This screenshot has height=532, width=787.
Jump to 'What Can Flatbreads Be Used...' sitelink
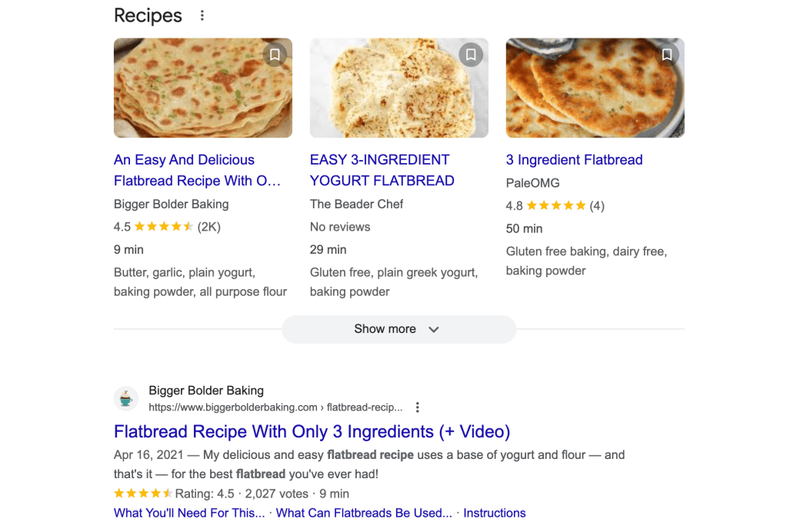[364, 513]
